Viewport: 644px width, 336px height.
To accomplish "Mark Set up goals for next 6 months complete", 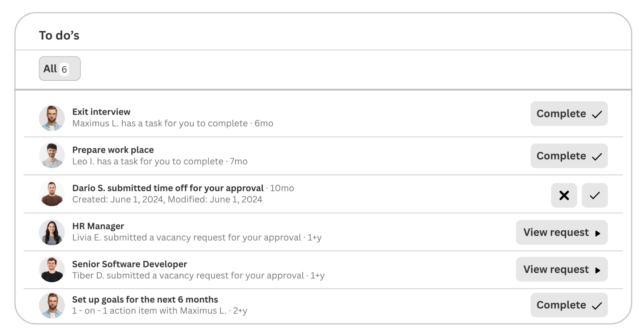I will (x=569, y=305).
